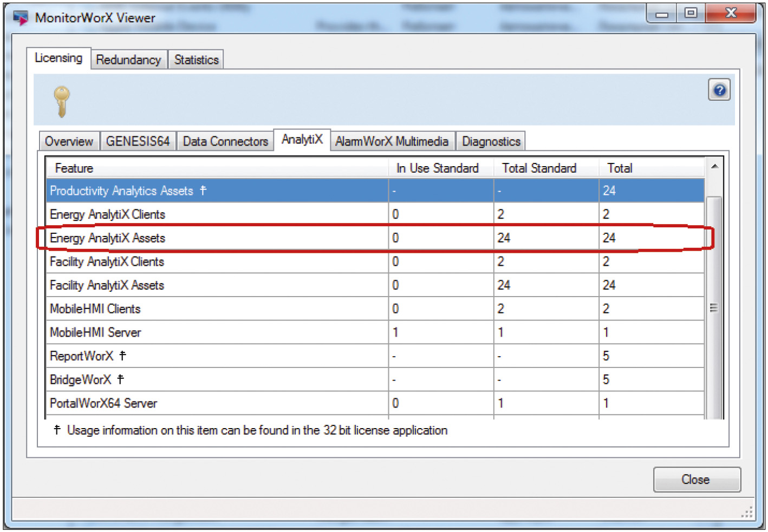Select the Productivity Analytics Assets row
This screenshot has height=532, width=768.
click(x=375, y=191)
